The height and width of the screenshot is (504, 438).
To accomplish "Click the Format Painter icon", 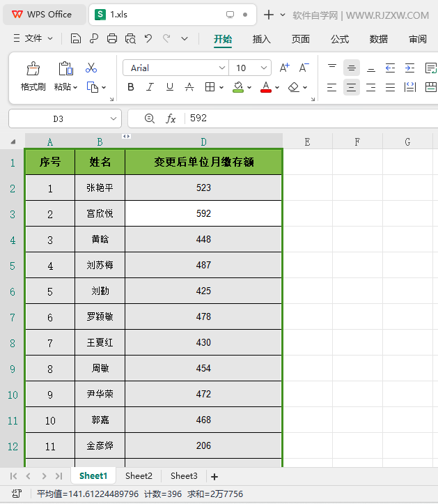I will [x=33, y=68].
